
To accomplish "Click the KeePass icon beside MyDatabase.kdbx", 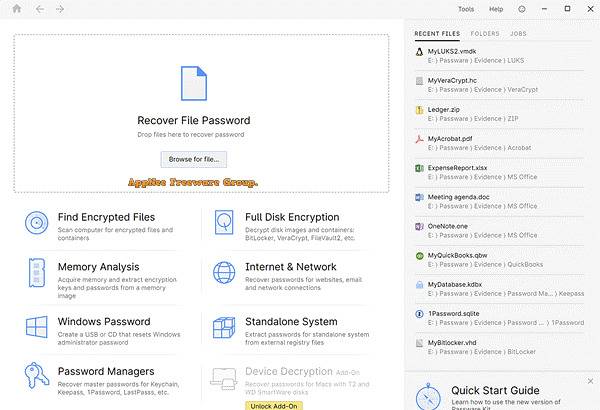I will [419, 285].
